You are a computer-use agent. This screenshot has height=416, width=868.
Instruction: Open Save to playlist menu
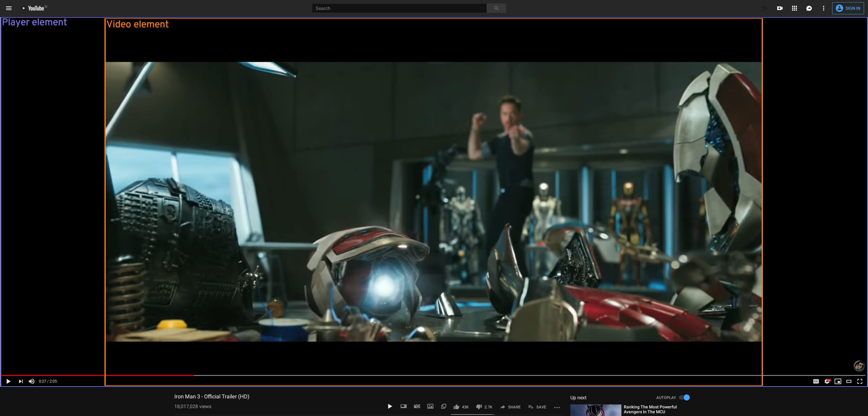pos(537,407)
